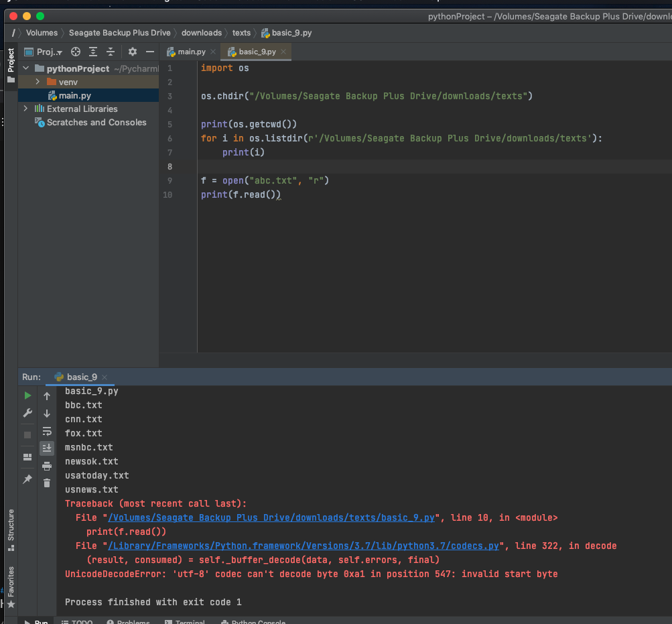The image size is (672, 624).
Task: Go down the stack trace arrow
Action: coord(47,414)
